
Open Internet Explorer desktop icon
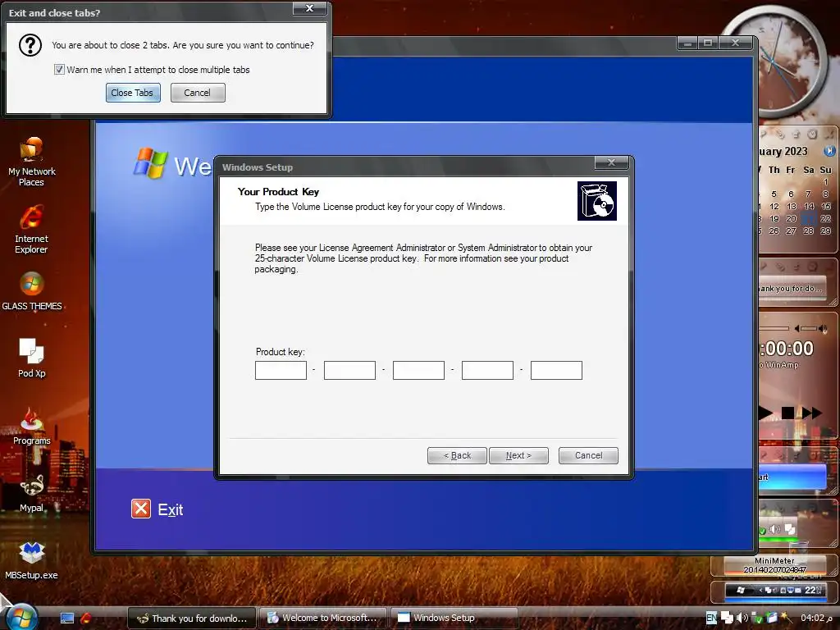coord(32,230)
